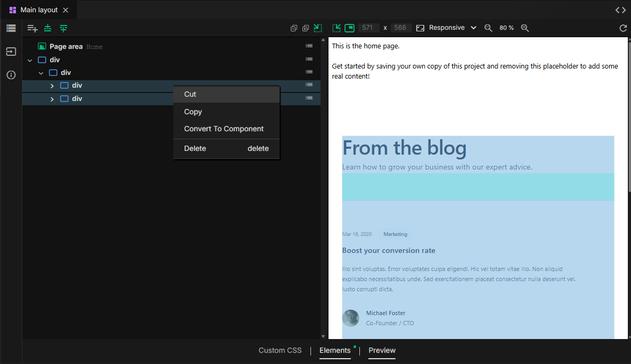Zoom in the preview
The image size is (631, 364).
click(x=525, y=28)
